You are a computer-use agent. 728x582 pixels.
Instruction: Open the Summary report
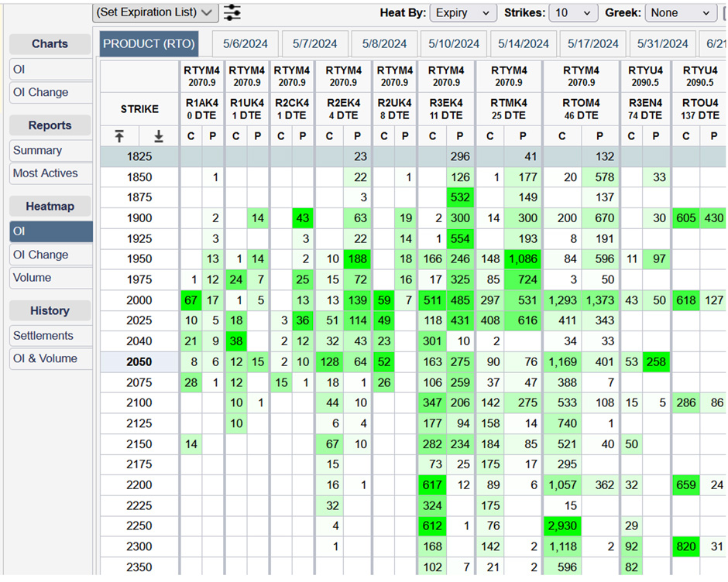(x=37, y=150)
